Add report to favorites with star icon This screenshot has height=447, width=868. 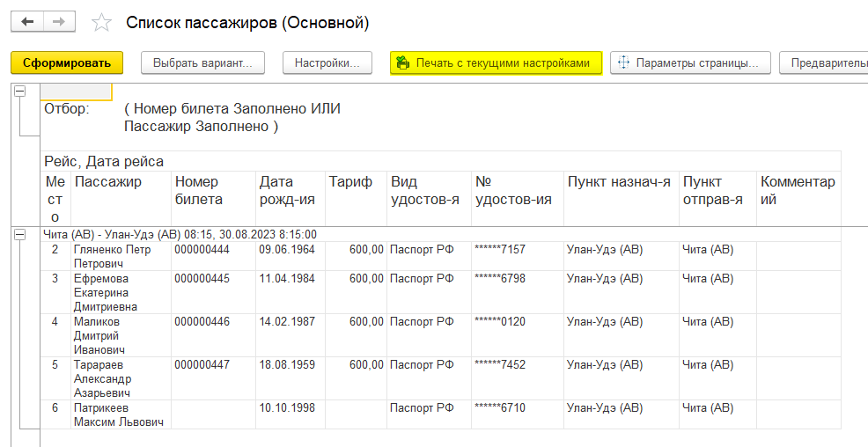click(x=102, y=23)
